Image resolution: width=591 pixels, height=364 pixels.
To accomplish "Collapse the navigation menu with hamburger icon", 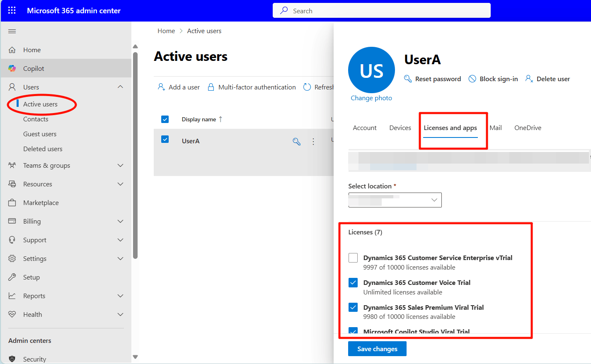I will pos(12,31).
